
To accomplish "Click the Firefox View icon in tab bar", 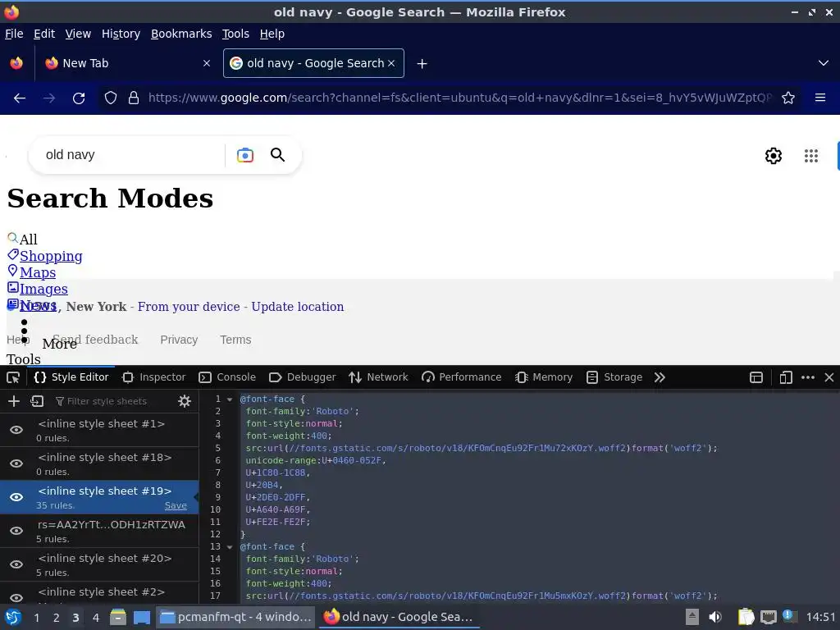I will pos(16,63).
